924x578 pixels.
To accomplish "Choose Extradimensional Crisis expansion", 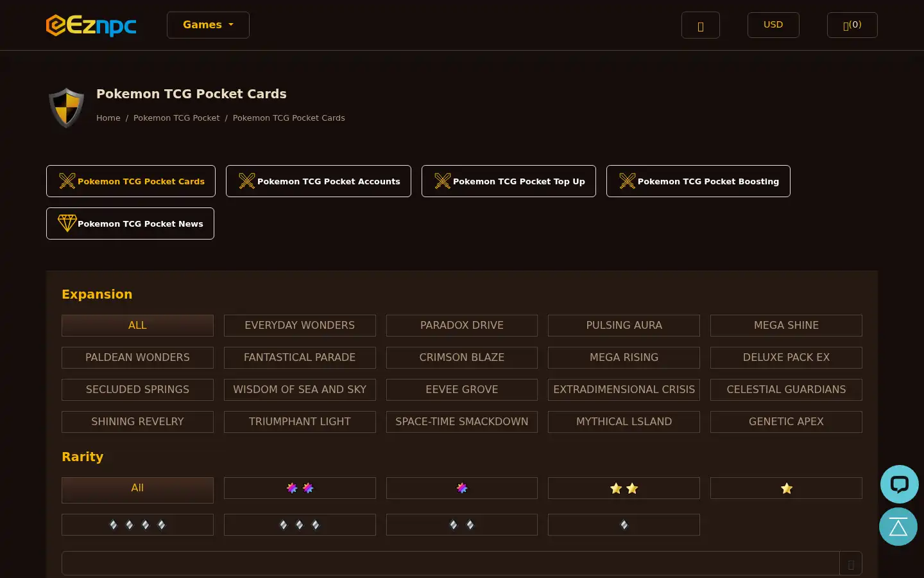I will coord(624,390).
